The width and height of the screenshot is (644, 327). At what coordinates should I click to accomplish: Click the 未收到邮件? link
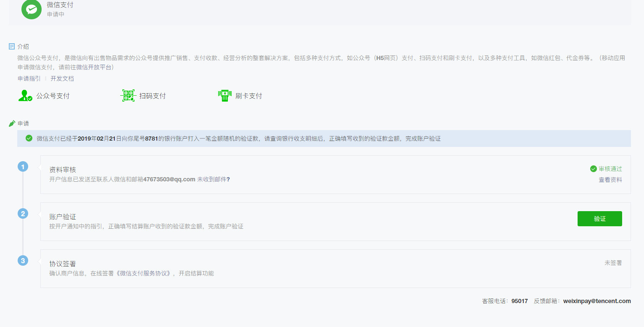click(x=214, y=179)
